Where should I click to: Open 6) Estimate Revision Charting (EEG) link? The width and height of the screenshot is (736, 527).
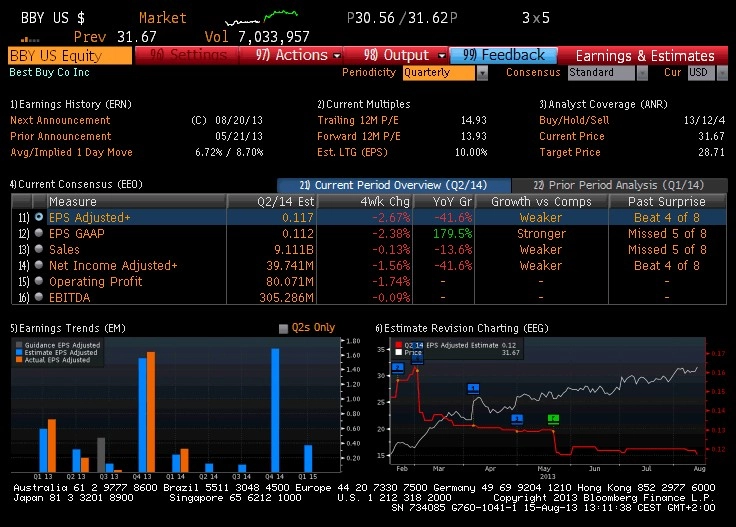click(462, 328)
